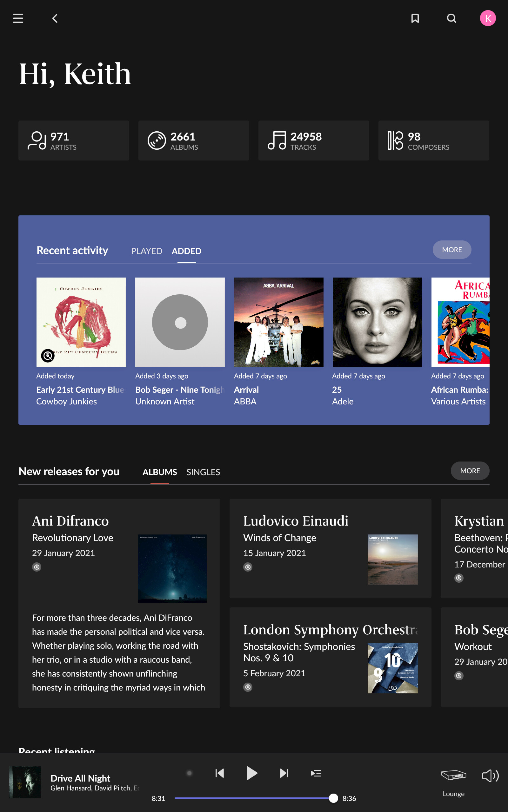Image resolution: width=508 pixels, height=812 pixels.
Task: Click Cowboy Junkies artist link
Action: point(67,401)
